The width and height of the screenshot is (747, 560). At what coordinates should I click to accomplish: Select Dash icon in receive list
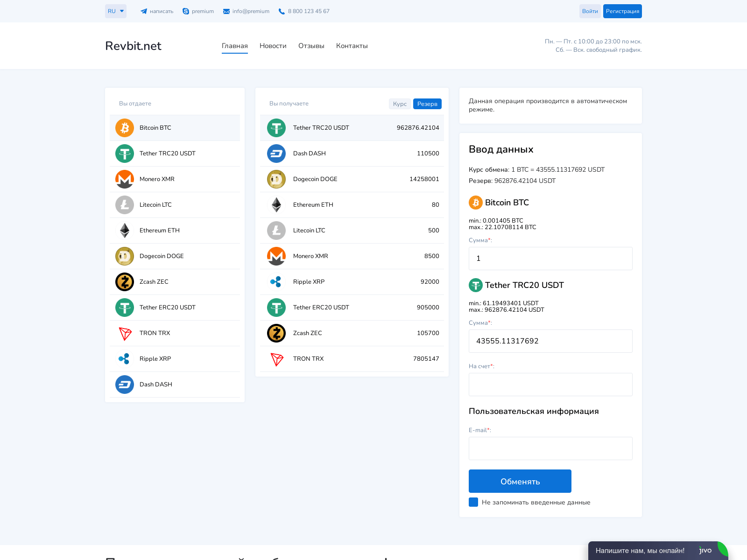pos(276,154)
